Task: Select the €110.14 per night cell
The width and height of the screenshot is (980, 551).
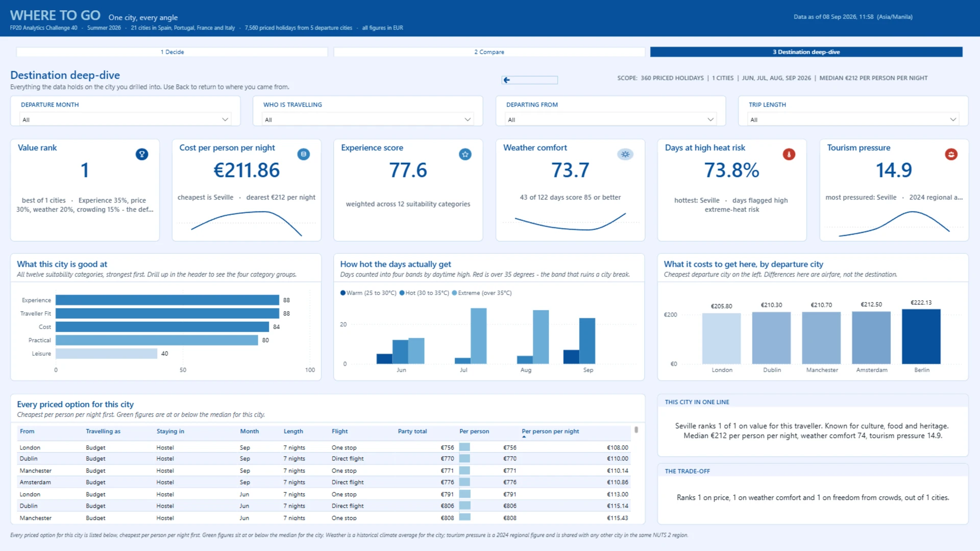Action: (617, 470)
